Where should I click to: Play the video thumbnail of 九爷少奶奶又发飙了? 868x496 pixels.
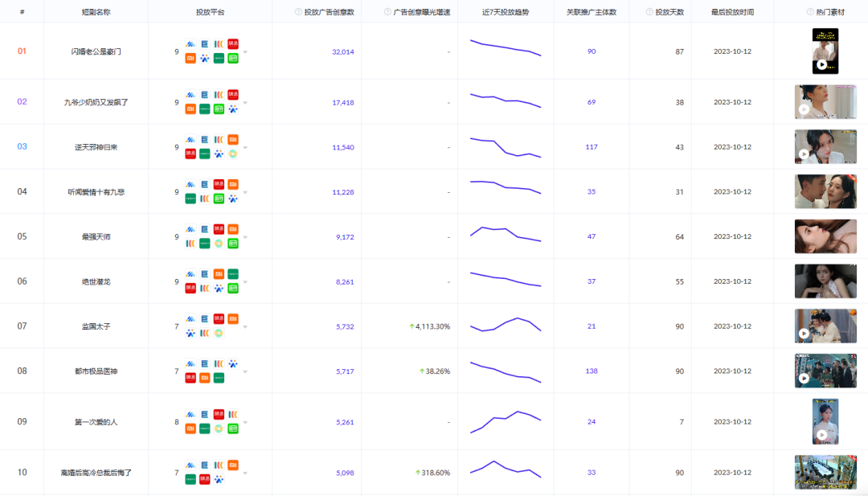pyautogui.click(x=804, y=109)
